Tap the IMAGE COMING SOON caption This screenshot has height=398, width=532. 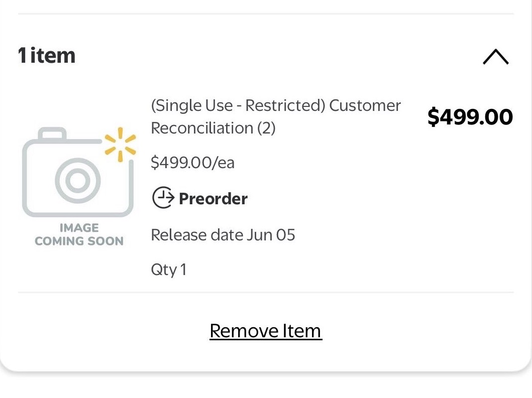pyautogui.click(x=79, y=234)
